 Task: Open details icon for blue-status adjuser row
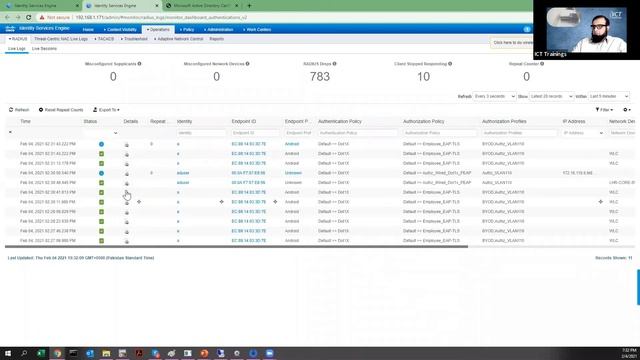click(x=127, y=173)
